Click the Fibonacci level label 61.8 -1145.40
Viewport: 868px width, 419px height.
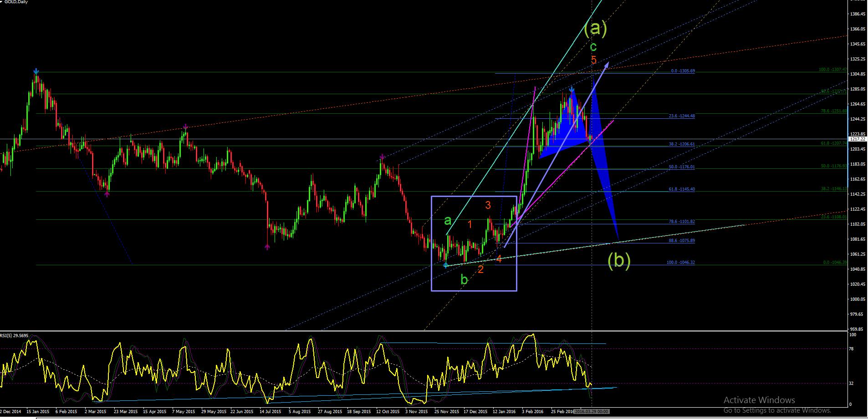pyautogui.click(x=682, y=189)
